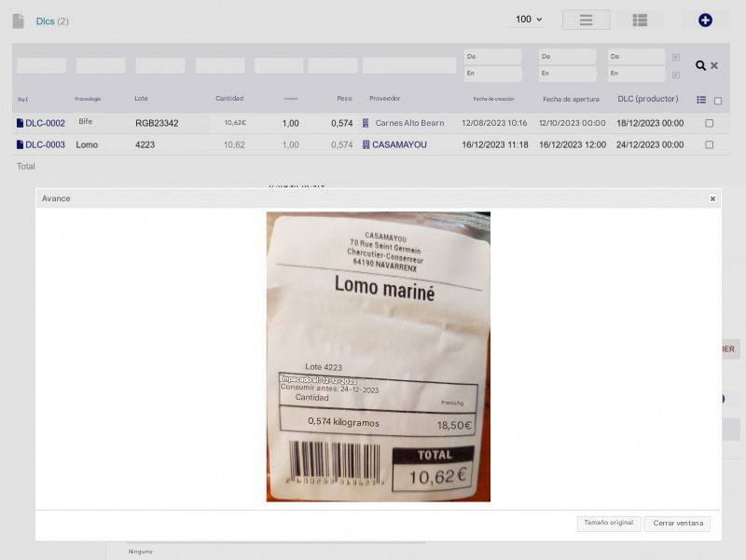Sort by Fecha de apertura header
This screenshot has width=746, height=560.
pyautogui.click(x=571, y=99)
